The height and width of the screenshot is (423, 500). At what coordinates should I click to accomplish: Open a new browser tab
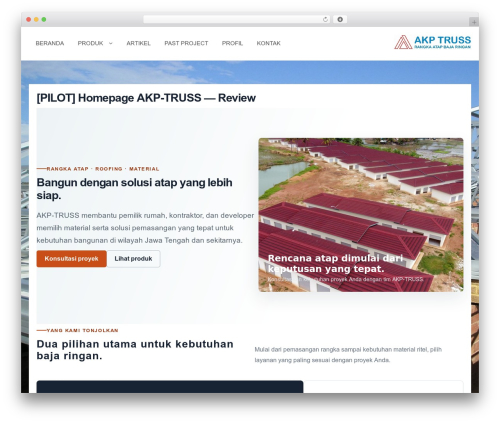(x=474, y=22)
